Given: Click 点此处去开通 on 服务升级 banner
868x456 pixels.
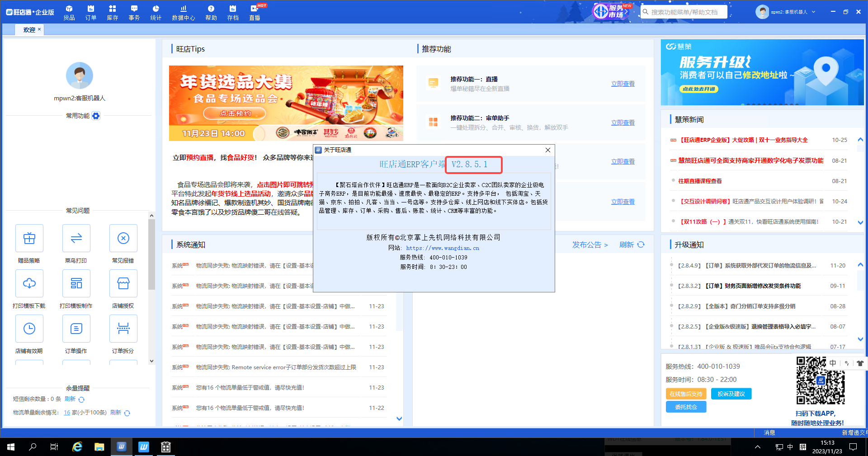Looking at the screenshot, I should pyautogui.click(x=699, y=89).
